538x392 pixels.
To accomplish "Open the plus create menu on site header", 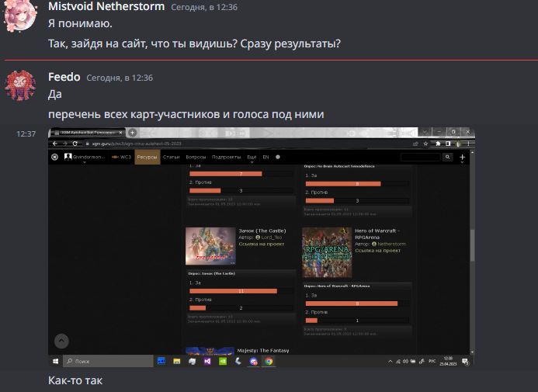I will (462, 158).
